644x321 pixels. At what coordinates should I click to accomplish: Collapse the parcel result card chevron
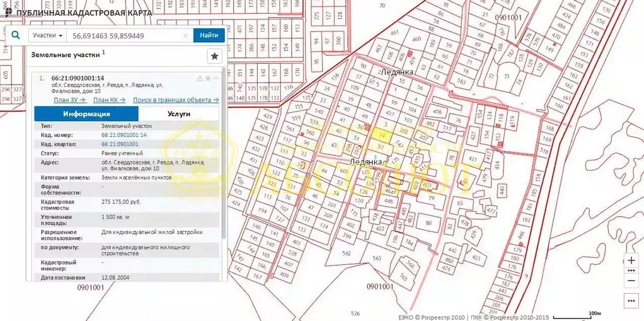tap(216, 79)
